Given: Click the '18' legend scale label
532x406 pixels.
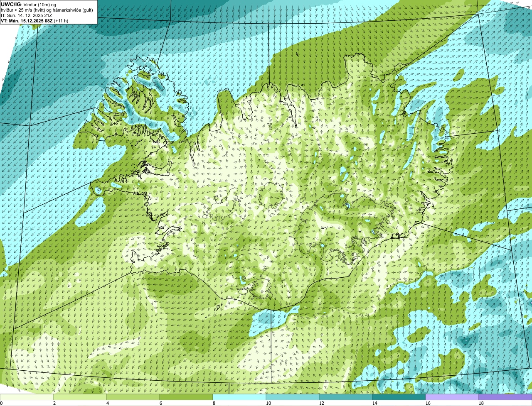Looking at the screenshot, I should click(481, 403).
